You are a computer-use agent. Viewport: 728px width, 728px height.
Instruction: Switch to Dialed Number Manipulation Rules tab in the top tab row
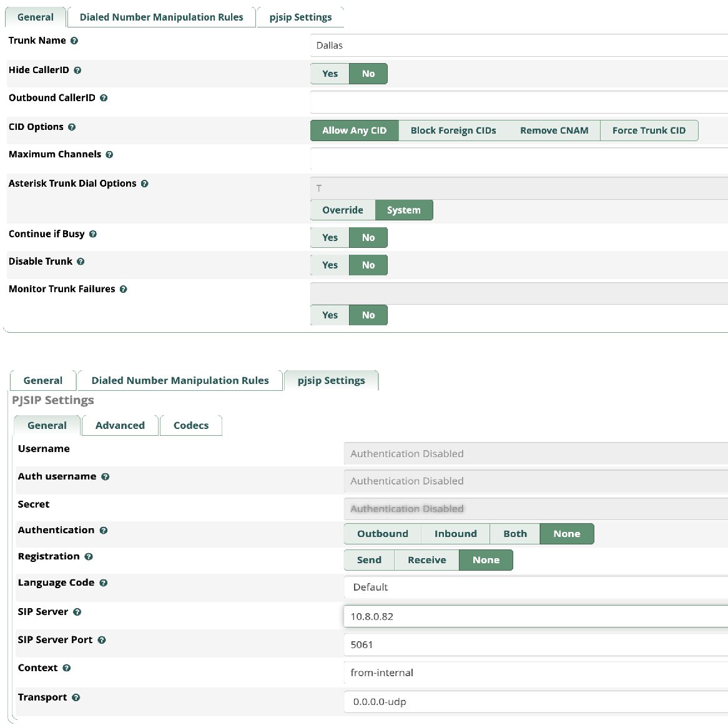click(x=161, y=17)
